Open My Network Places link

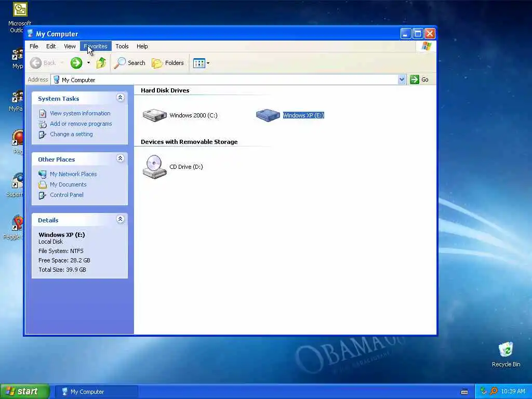(x=73, y=174)
